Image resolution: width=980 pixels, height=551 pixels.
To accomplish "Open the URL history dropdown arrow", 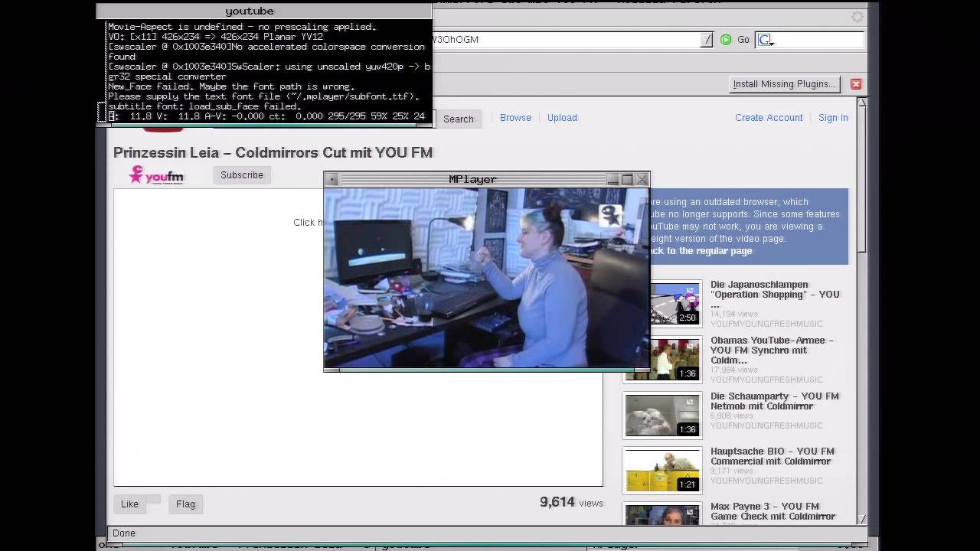I will [x=707, y=40].
